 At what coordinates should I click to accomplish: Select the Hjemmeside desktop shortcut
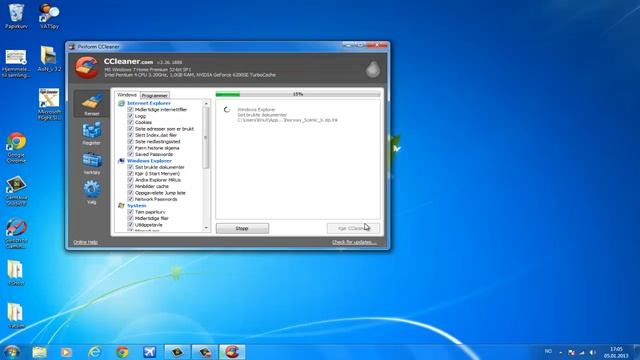point(16,63)
